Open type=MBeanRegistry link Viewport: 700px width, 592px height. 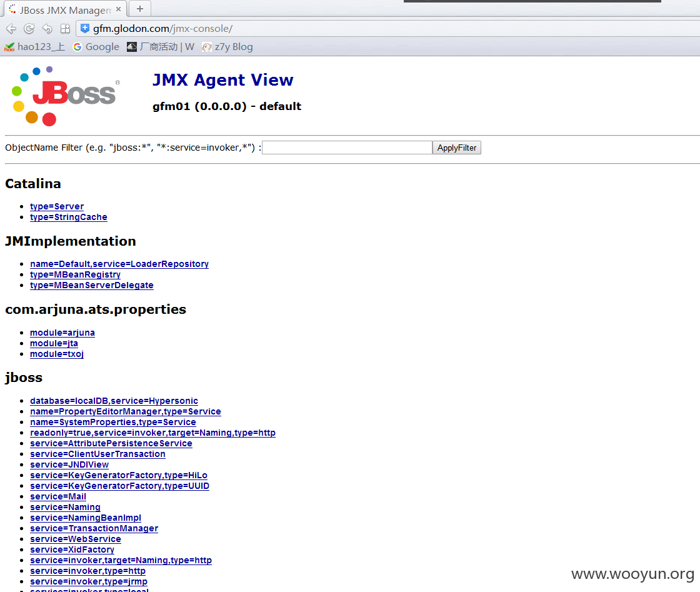click(x=75, y=274)
